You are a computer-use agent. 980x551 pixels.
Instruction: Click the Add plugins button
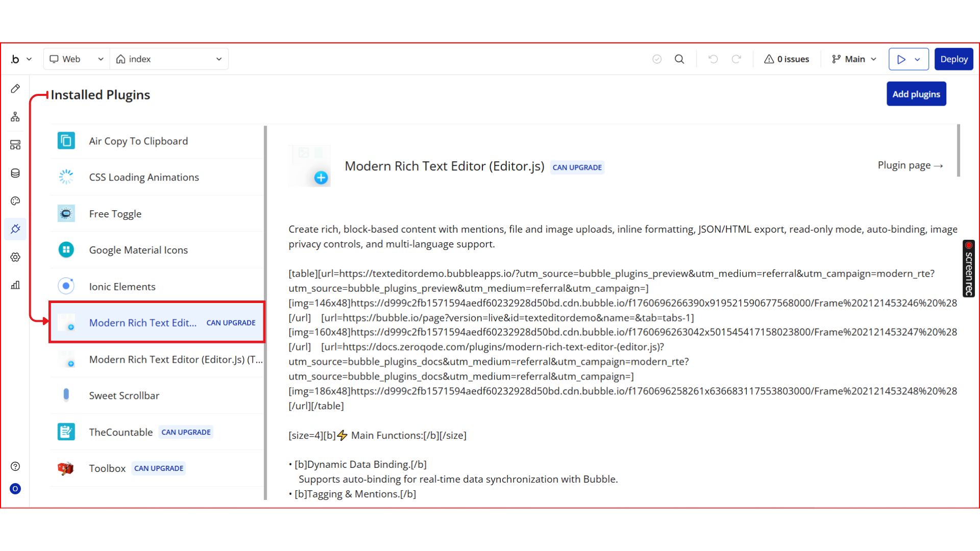916,94
